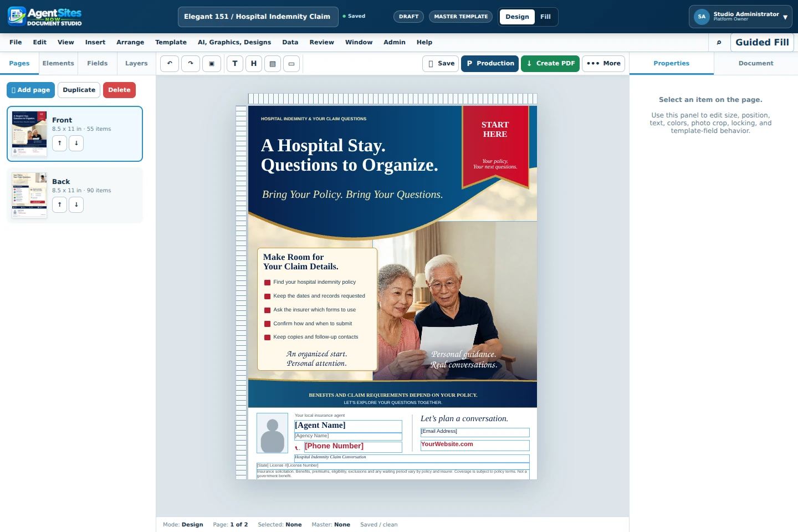Move the Back page up
Image resolution: width=798 pixels, height=532 pixels.
60,204
